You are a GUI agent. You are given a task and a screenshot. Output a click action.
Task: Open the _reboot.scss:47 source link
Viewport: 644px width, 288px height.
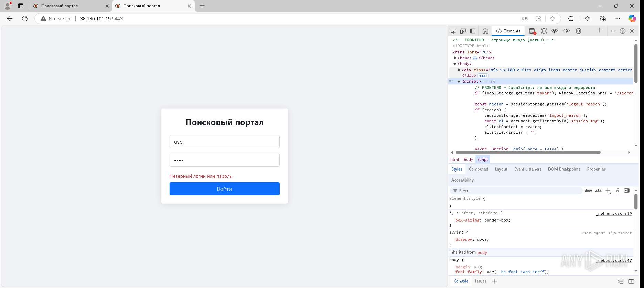(614, 260)
